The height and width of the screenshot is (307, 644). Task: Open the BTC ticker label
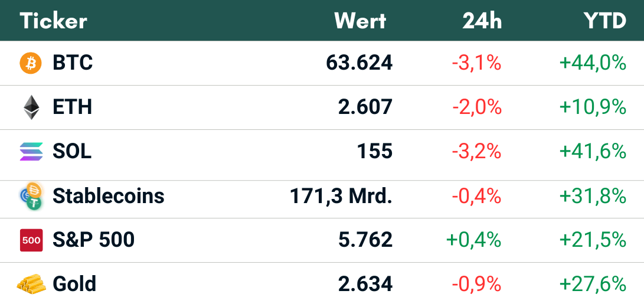(73, 63)
